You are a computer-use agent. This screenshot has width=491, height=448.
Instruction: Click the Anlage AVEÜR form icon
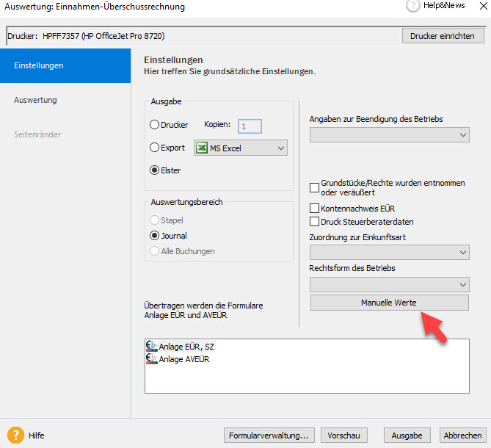coord(152,358)
